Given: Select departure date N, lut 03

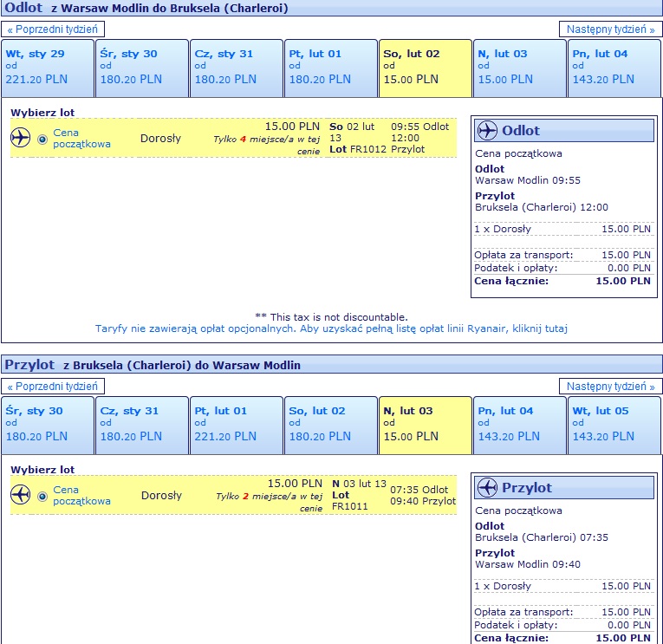Looking at the screenshot, I should pos(520,68).
